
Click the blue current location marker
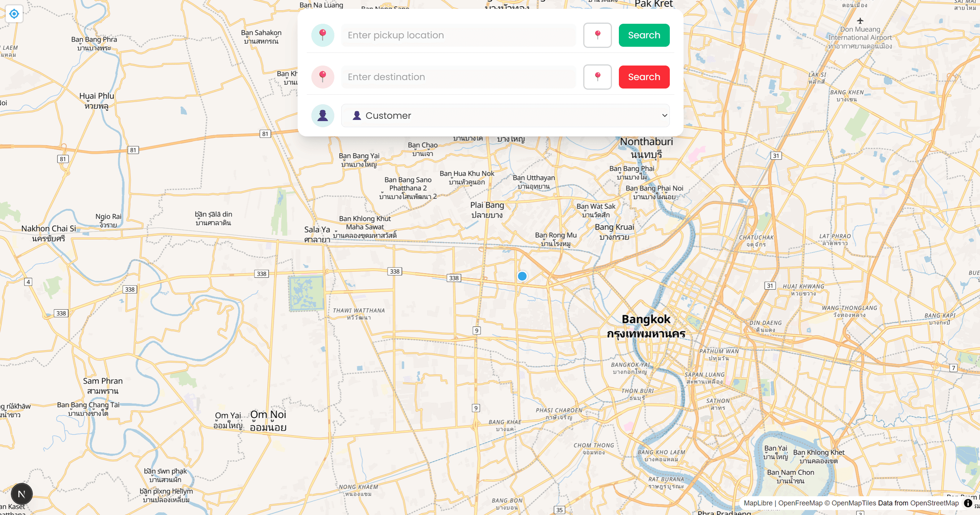pyautogui.click(x=522, y=276)
